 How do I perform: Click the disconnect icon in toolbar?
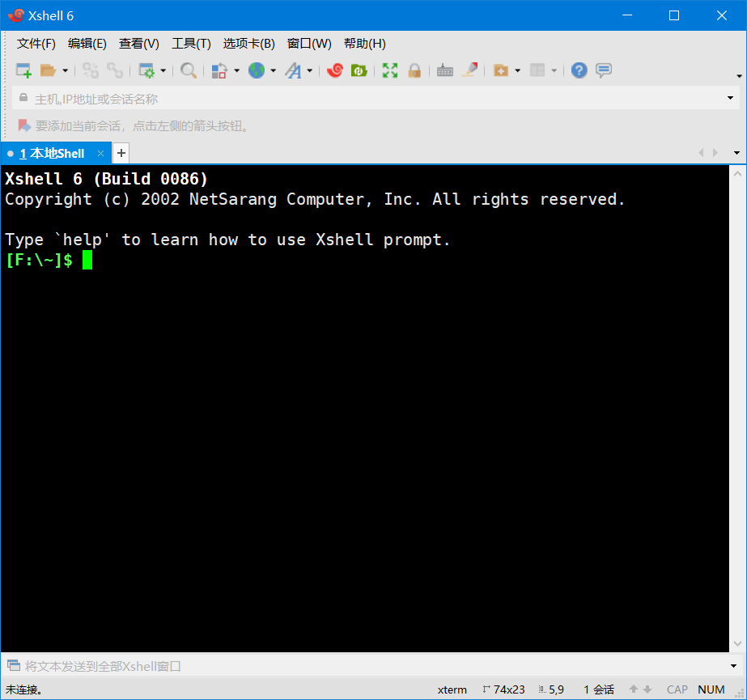pyautogui.click(x=91, y=70)
